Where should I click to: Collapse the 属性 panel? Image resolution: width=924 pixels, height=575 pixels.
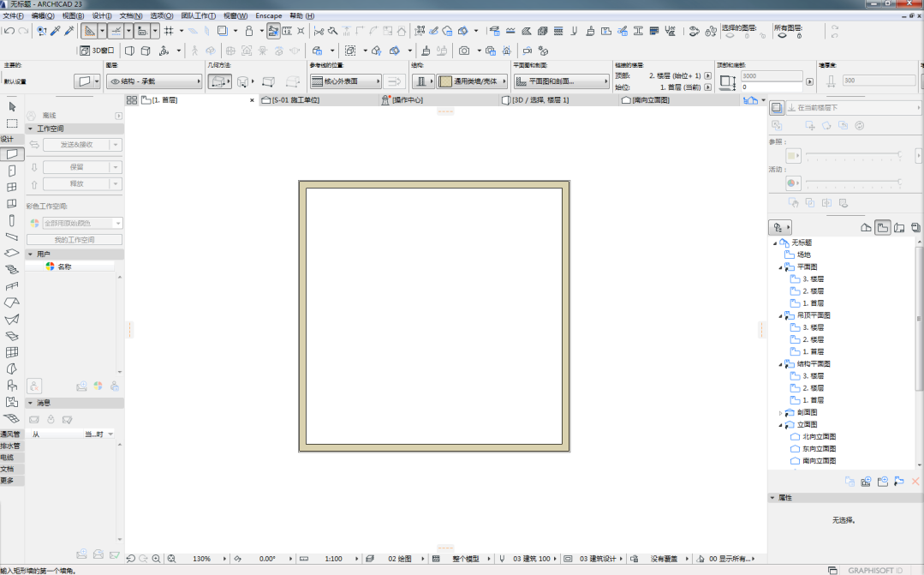(x=772, y=498)
